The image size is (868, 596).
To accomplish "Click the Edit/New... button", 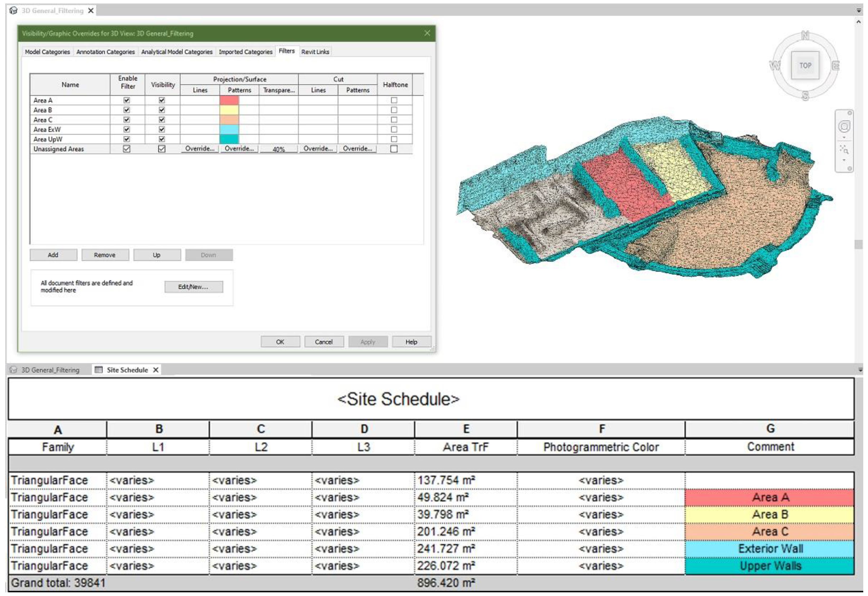I will pyautogui.click(x=194, y=287).
